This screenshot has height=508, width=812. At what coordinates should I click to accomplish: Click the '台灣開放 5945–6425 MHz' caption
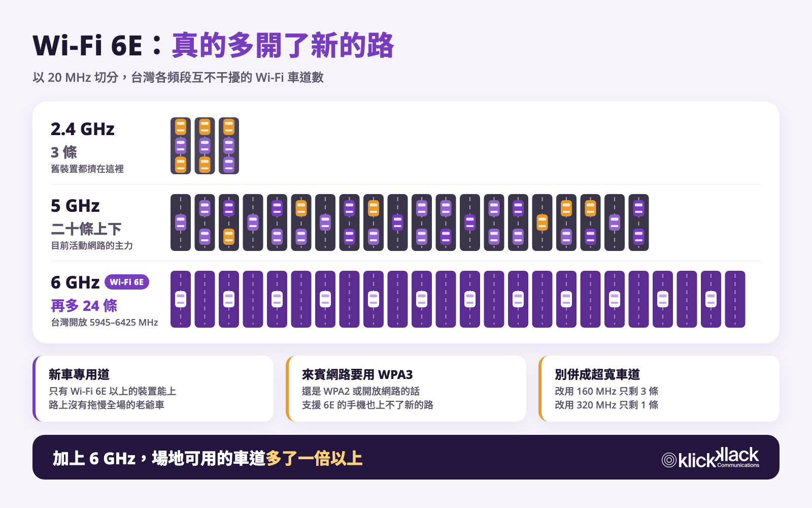pyautogui.click(x=105, y=322)
